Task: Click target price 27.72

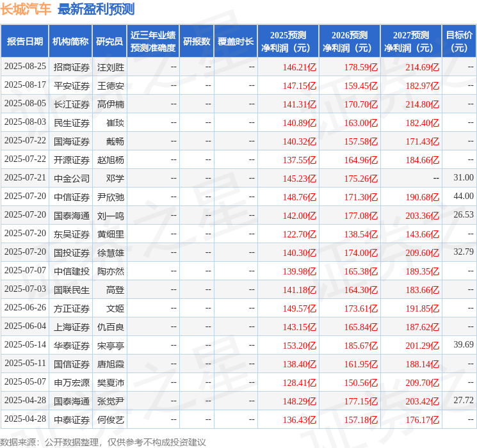Action: tap(464, 400)
